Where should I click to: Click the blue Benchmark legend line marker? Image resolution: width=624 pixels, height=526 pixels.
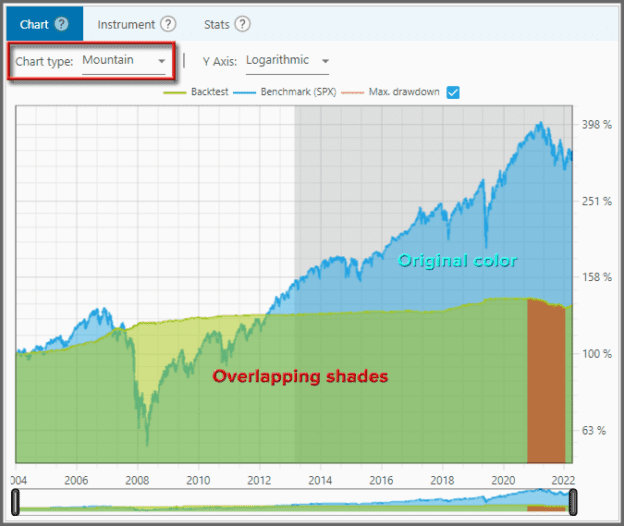tap(244, 93)
